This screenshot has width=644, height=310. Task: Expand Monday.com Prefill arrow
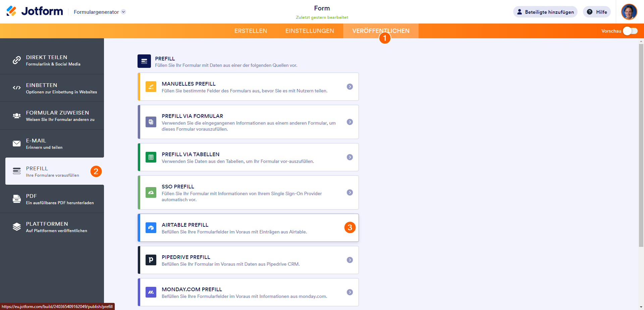(x=350, y=292)
